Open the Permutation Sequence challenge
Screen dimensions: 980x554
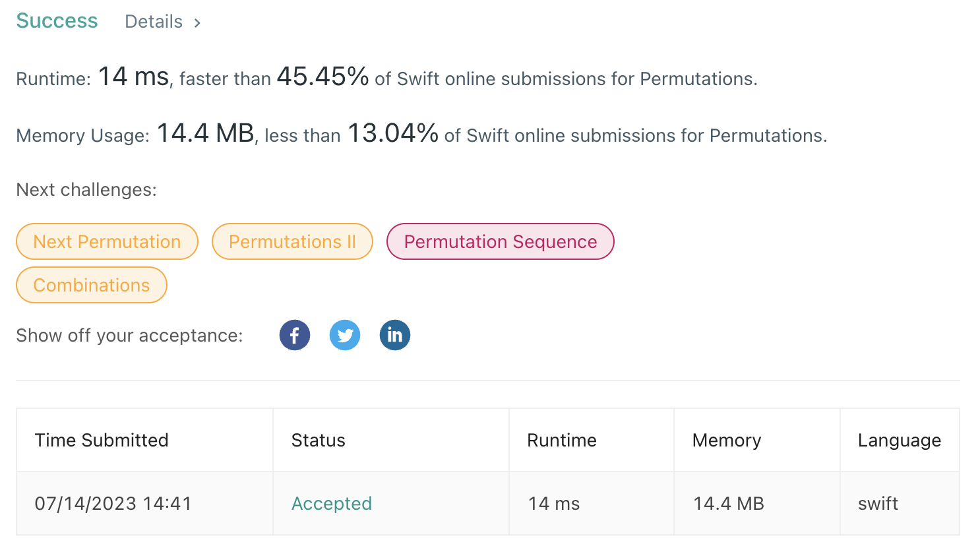point(501,241)
